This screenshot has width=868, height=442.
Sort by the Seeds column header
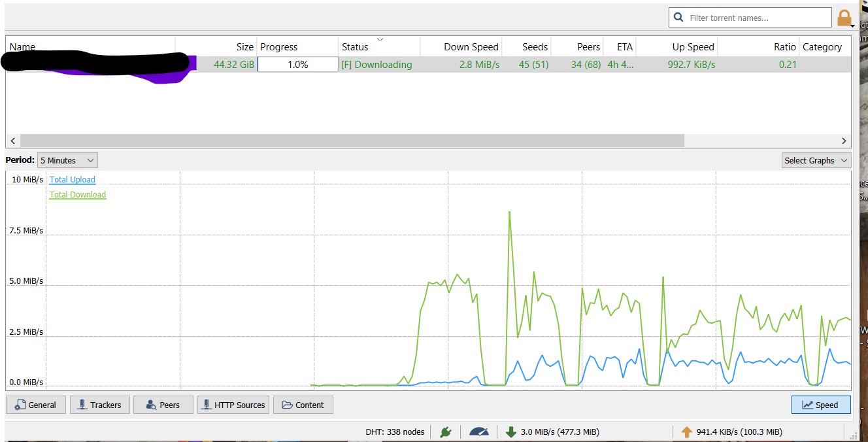(x=527, y=46)
